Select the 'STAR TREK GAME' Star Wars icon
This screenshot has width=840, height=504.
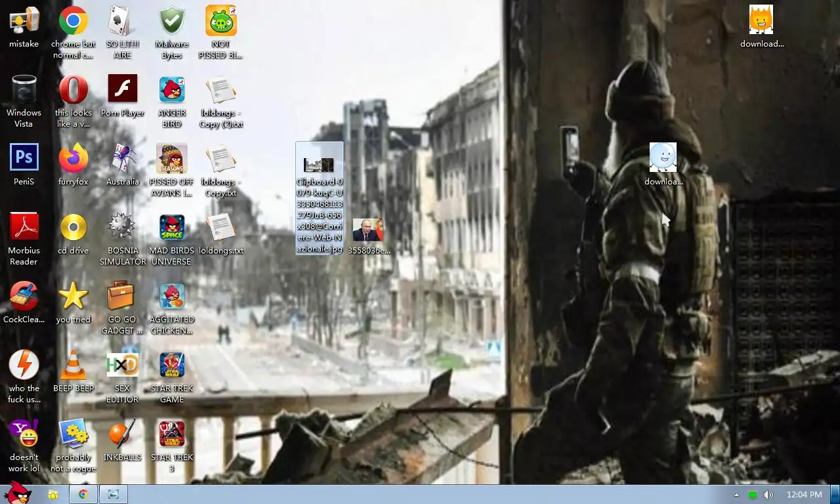click(x=172, y=377)
